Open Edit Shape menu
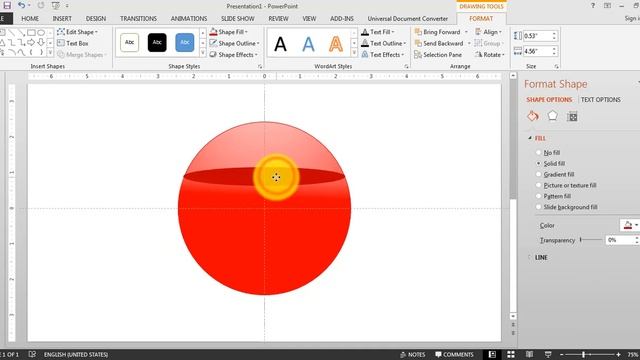This screenshot has height=360, width=640. click(78, 32)
